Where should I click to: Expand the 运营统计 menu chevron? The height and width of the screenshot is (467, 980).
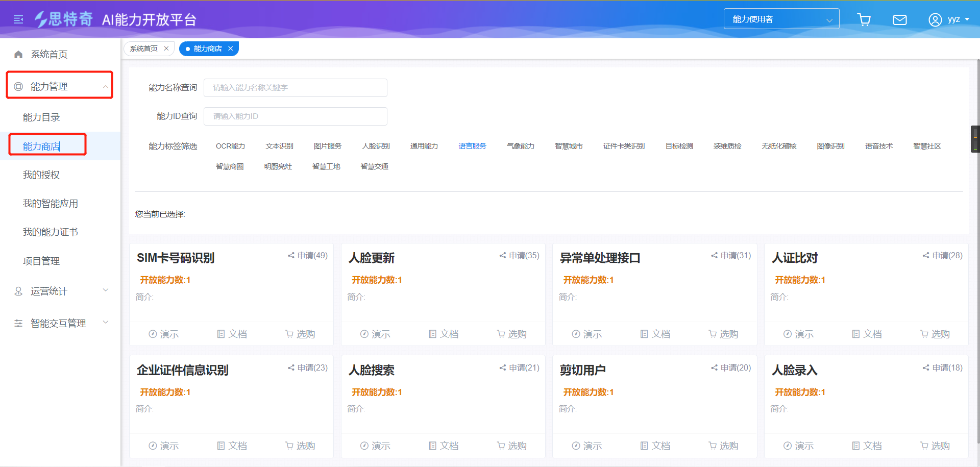(x=106, y=290)
